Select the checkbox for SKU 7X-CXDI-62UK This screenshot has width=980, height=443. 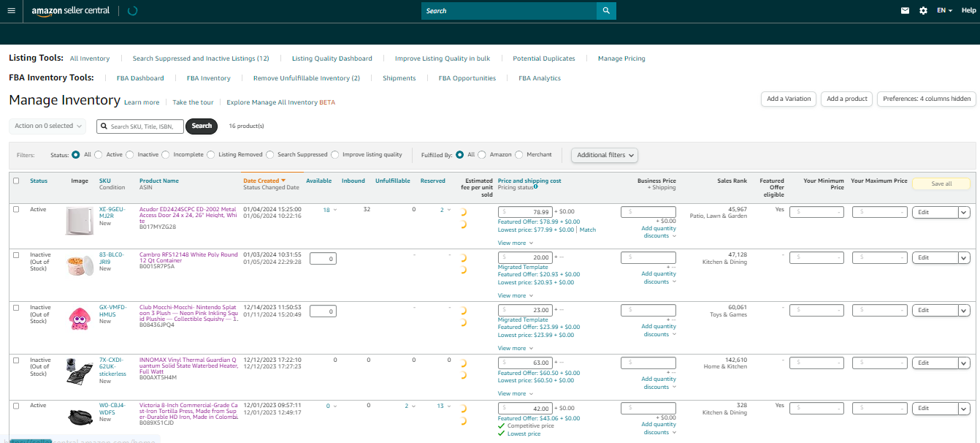point(16,360)
